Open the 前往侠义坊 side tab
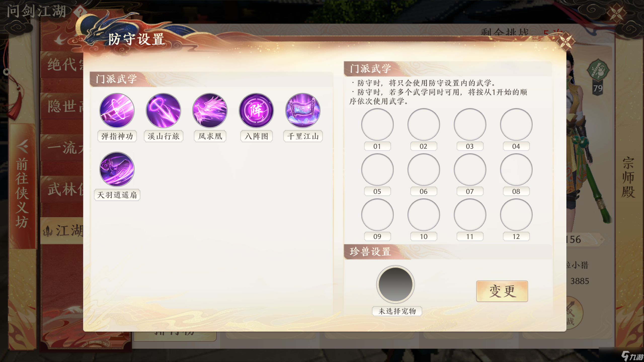The width and height of the screenshot is (644, 362). [23, 186]
